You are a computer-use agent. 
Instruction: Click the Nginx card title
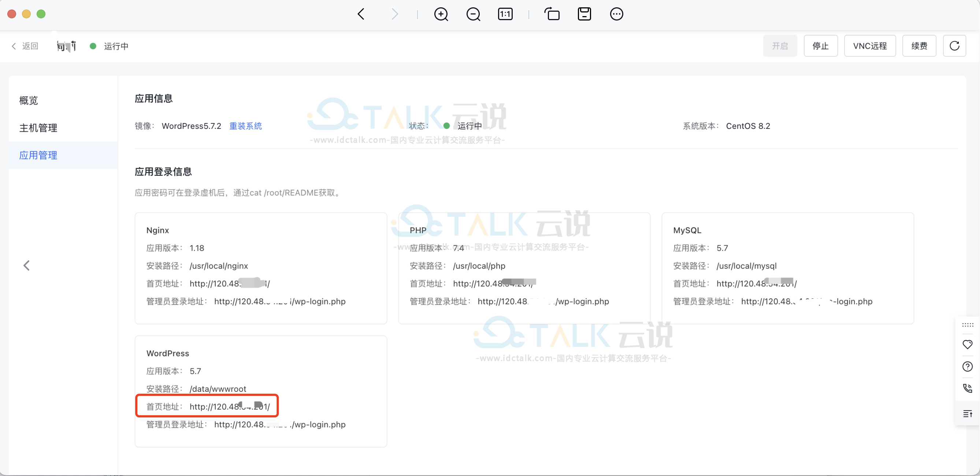[157, 230]
